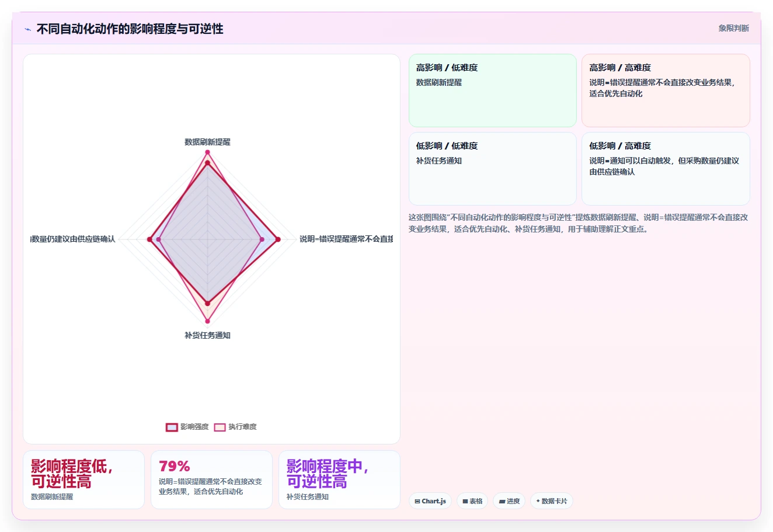Click the 进度 tag chip
This screenshot has width=773, height=532.
(x=509, y=501)
